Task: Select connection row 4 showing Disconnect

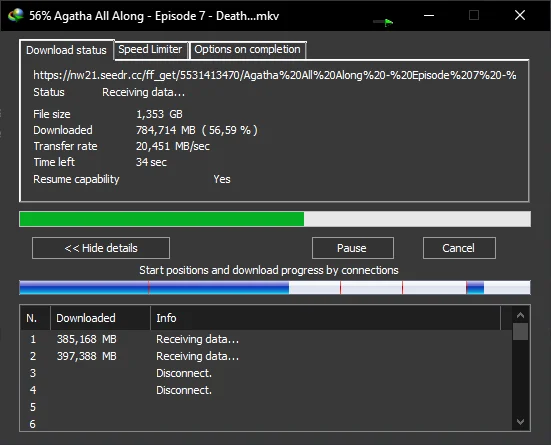Action: [266, 390]
